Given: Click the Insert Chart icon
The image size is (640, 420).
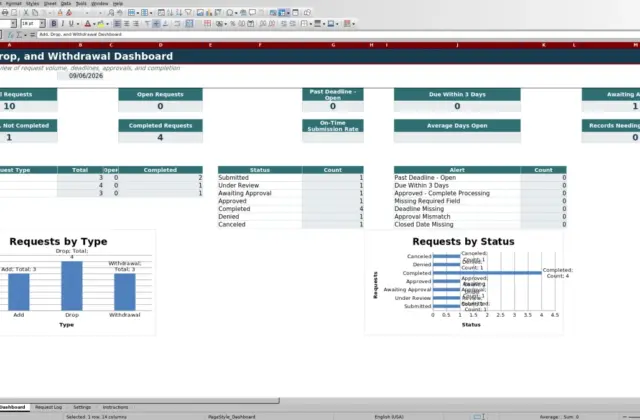Looking at the screenshot, I should click(x=209, y=13).
